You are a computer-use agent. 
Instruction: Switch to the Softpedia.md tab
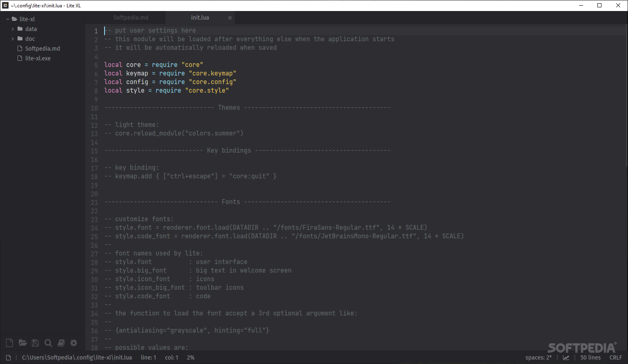click(131, 18)
